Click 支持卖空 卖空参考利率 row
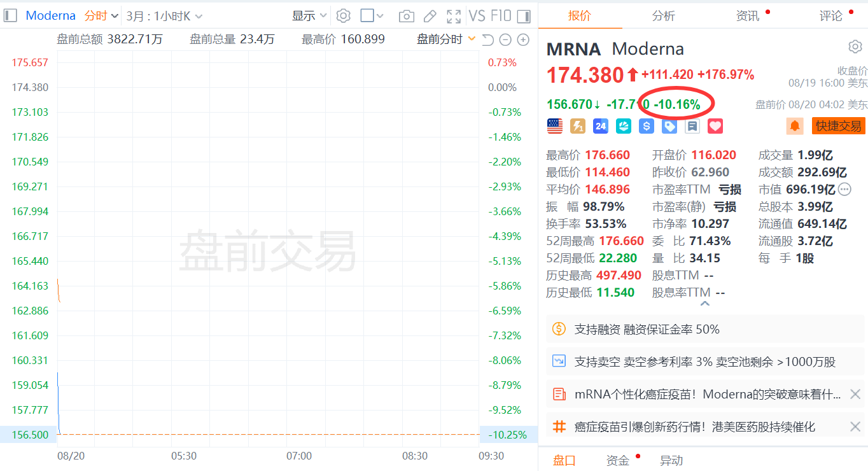 (706, 362)
